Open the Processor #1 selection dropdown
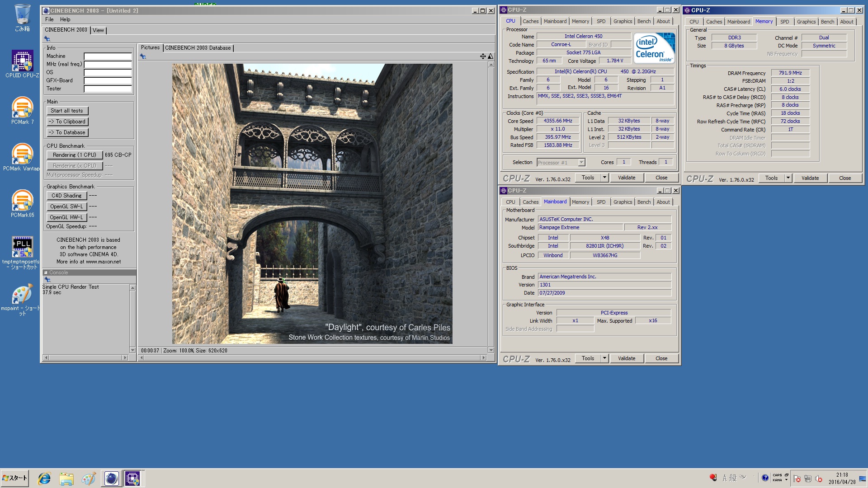Viewport: 868px width, 488px height. pyautogui.click(x=561, y=163)
